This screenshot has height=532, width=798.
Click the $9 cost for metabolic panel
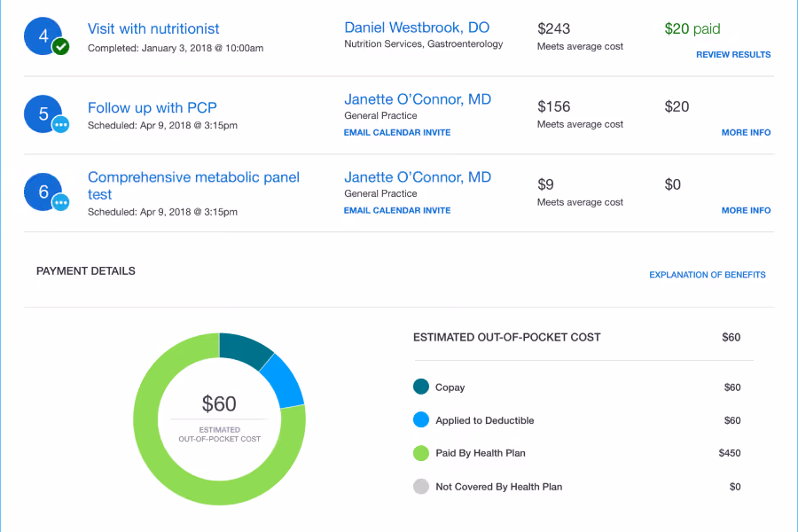click(545, 184)
